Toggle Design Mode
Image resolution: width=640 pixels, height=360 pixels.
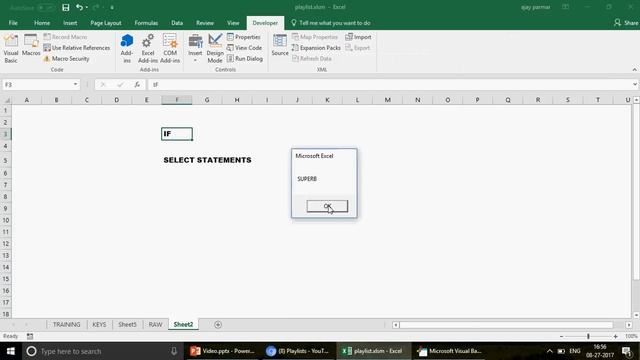pos(215,49)
